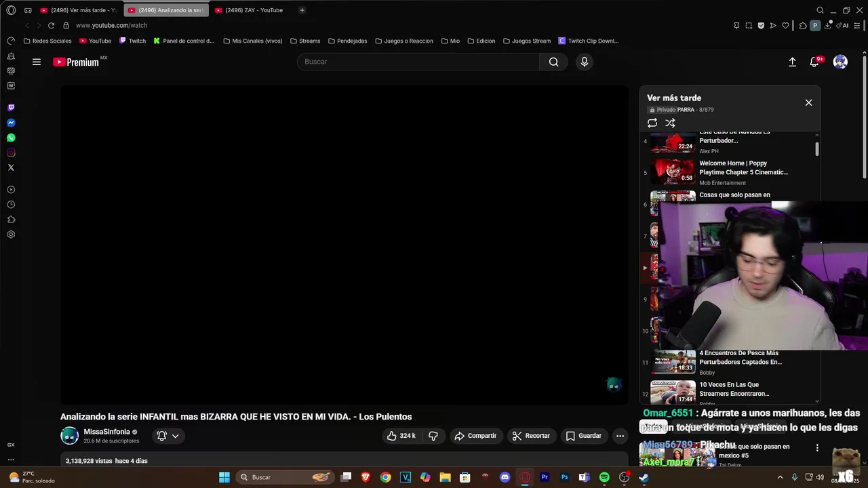The width and height of the screenshot is (868, 488).
Task: Reload the page with the refresh icon
Action: pos(51,25)
